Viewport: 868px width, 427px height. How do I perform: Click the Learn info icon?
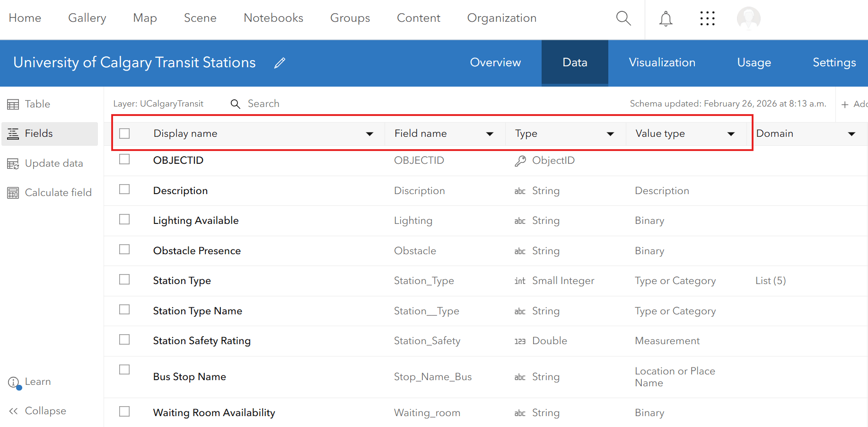[x=14, y=383]
